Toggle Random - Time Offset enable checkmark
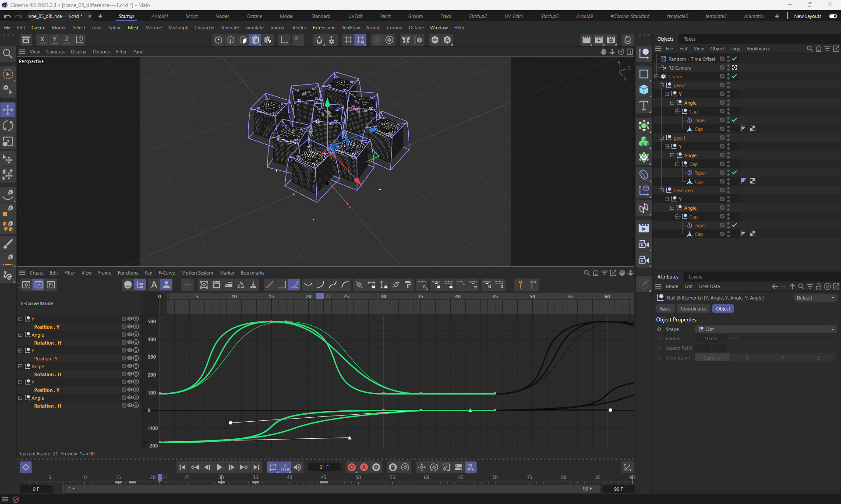The width and height of the screenshot is (841, 504). coord(735,59)
